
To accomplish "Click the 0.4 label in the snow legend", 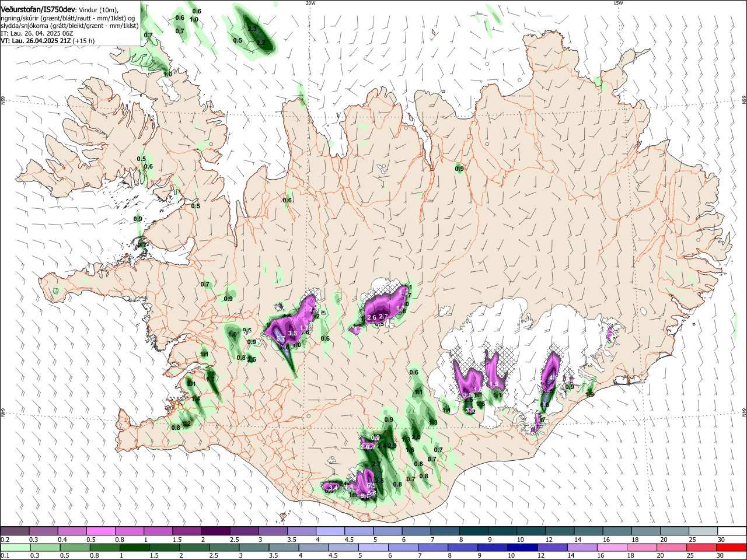I will 63,540.
